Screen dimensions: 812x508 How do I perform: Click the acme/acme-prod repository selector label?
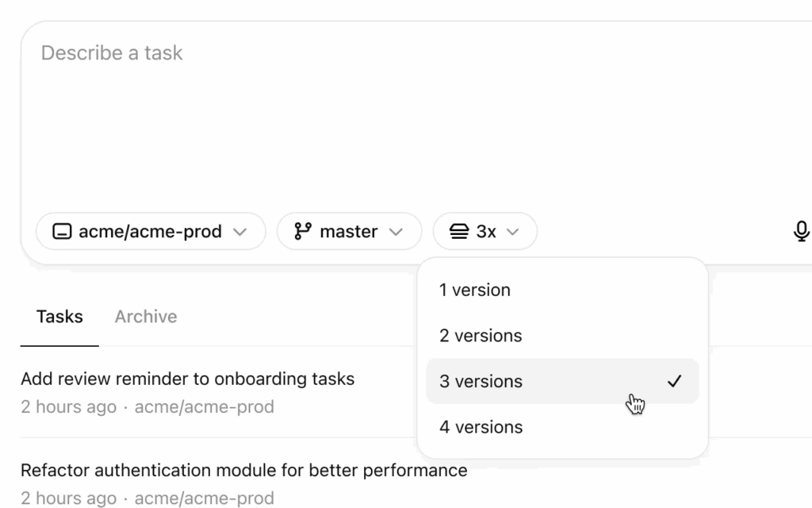pos(150,231)
